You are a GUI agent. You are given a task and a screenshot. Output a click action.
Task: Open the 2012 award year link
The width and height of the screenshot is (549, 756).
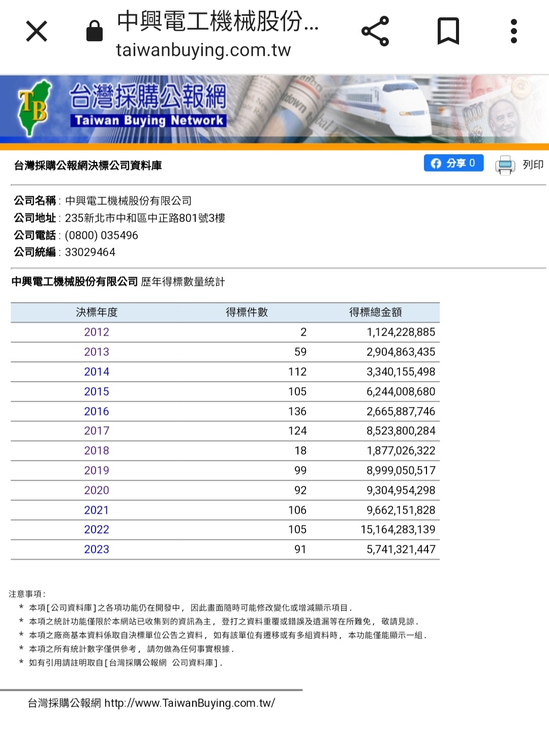pyautogui.click(x=97, y=332)
